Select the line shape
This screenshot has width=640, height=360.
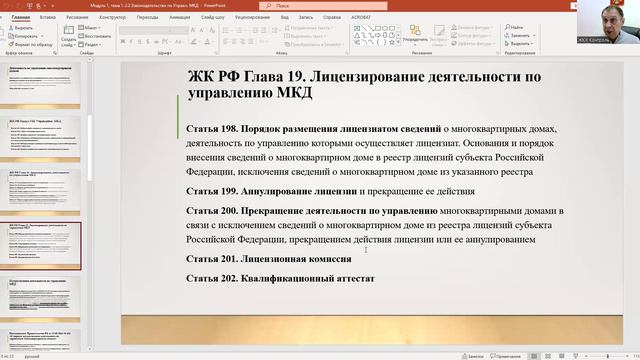tap(363, 28)
